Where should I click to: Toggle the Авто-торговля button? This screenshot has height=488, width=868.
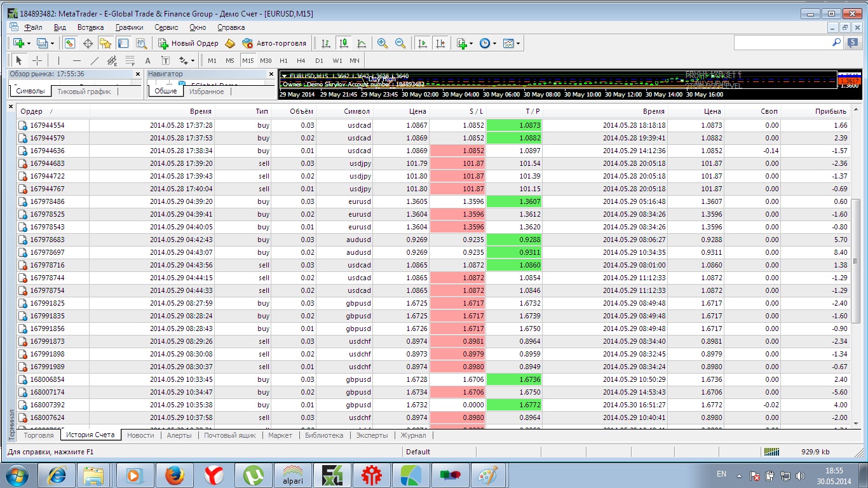[x=274, y=43]
